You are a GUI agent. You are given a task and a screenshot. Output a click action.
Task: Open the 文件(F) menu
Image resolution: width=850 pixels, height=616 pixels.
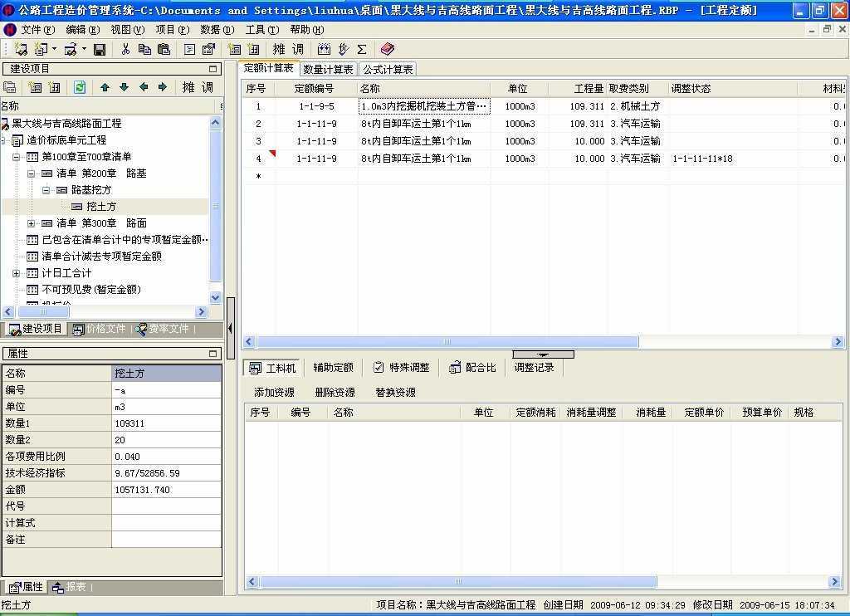[x=38, y=30]
